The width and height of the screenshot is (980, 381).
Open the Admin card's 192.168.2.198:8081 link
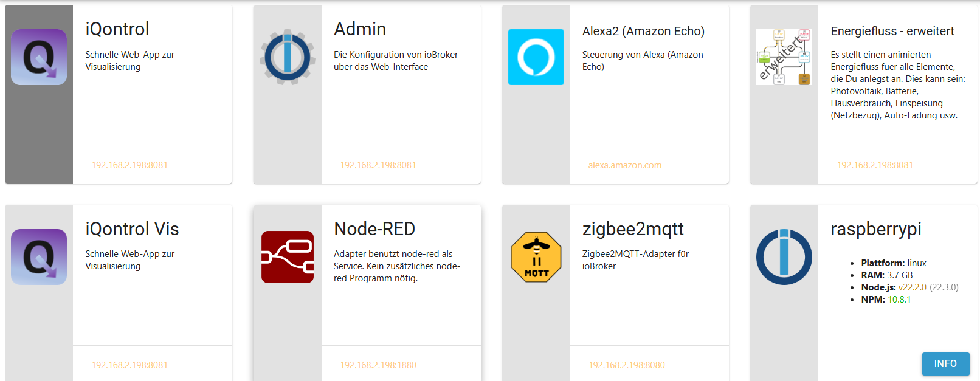click(x=378, y=165)
